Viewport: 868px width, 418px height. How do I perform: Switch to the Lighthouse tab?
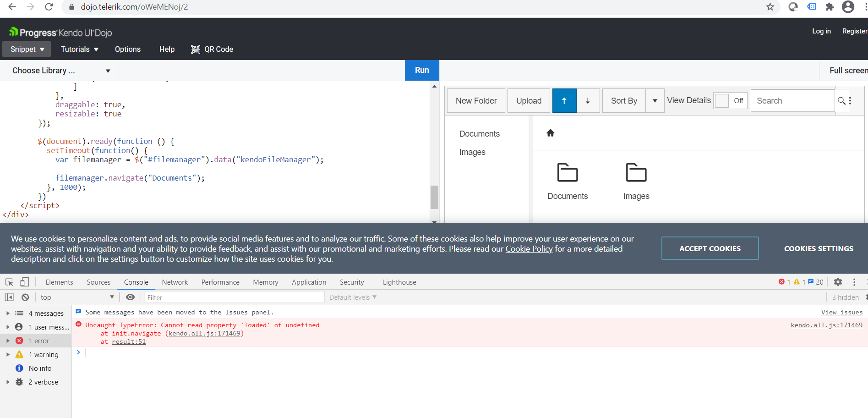399,282
